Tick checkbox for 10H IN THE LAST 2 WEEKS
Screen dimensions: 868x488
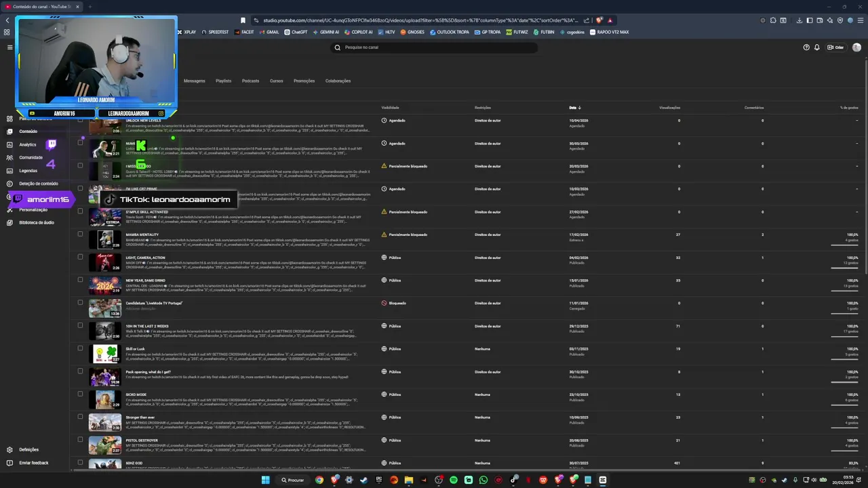(x=80, y=325)
